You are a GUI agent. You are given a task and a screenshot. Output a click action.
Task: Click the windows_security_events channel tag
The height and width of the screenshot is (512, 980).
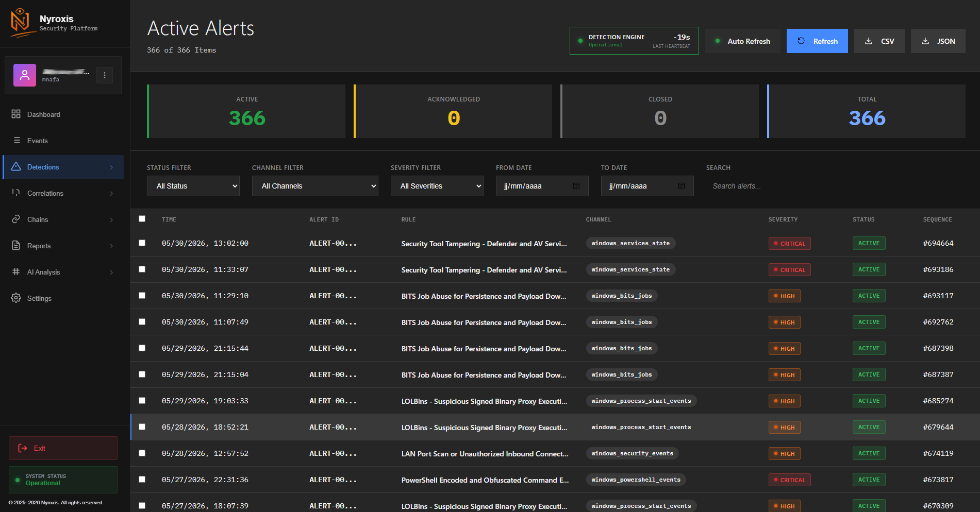tap(633, 453)
